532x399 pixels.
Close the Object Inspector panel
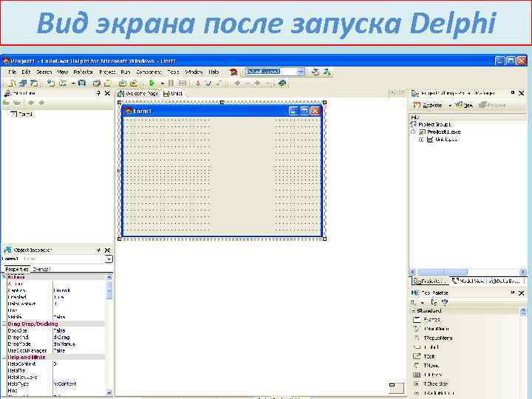[x=107, y=250]
